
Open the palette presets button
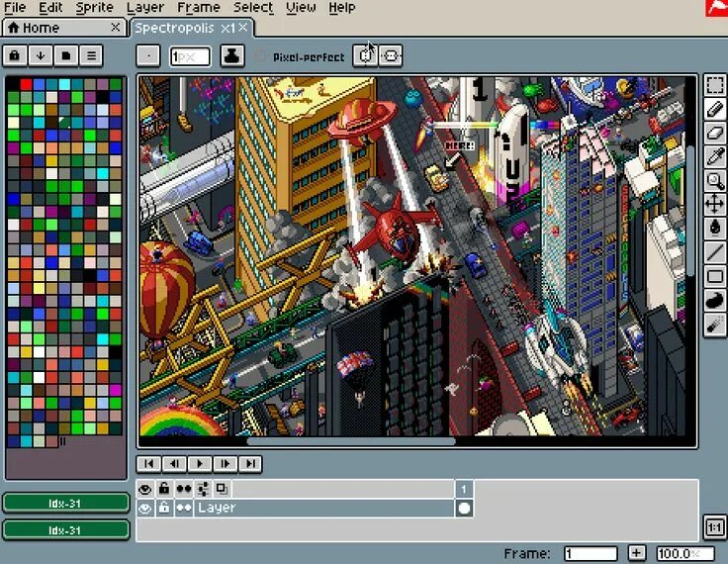tap(66, 55)
